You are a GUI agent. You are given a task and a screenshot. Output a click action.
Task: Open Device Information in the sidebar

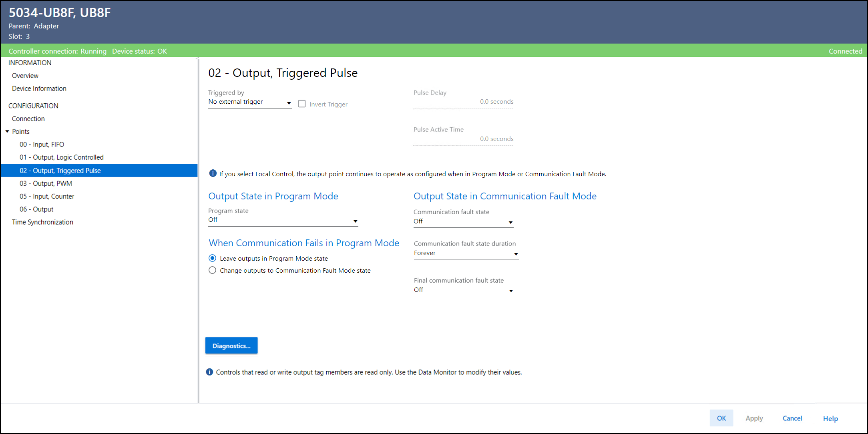click(x=39, y=88)
